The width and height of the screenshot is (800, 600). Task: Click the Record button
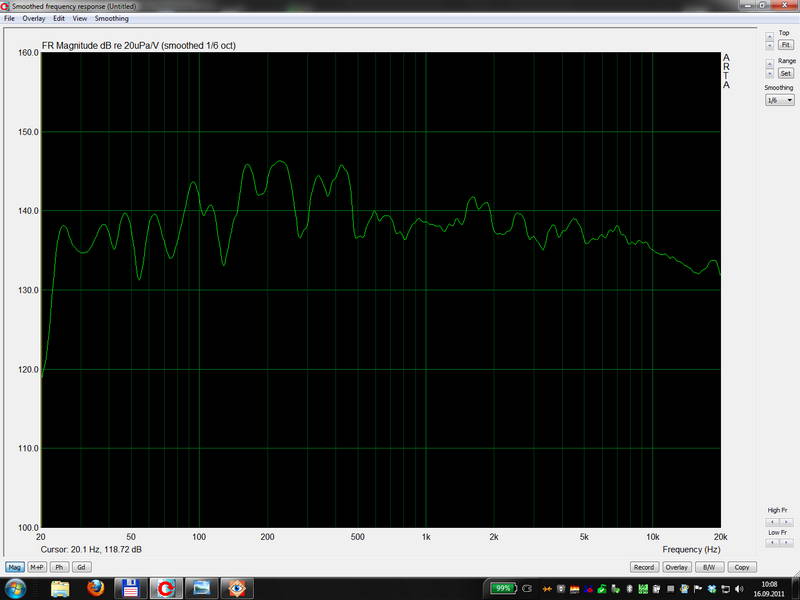pos(644,567)
